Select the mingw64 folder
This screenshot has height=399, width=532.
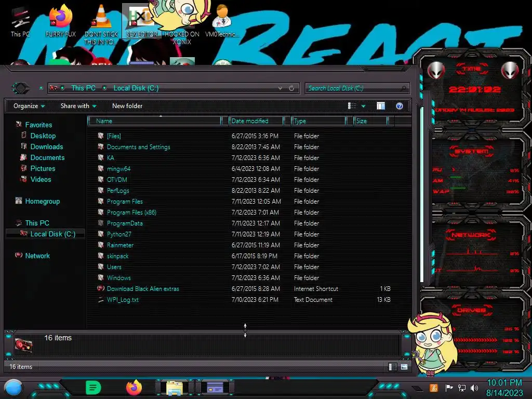coord(118,169)
